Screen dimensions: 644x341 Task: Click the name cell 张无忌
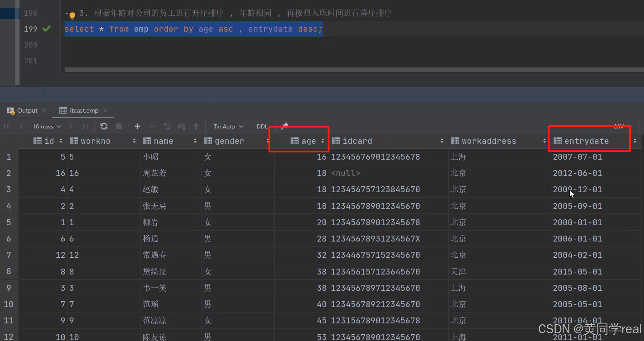tap(171, 206)
